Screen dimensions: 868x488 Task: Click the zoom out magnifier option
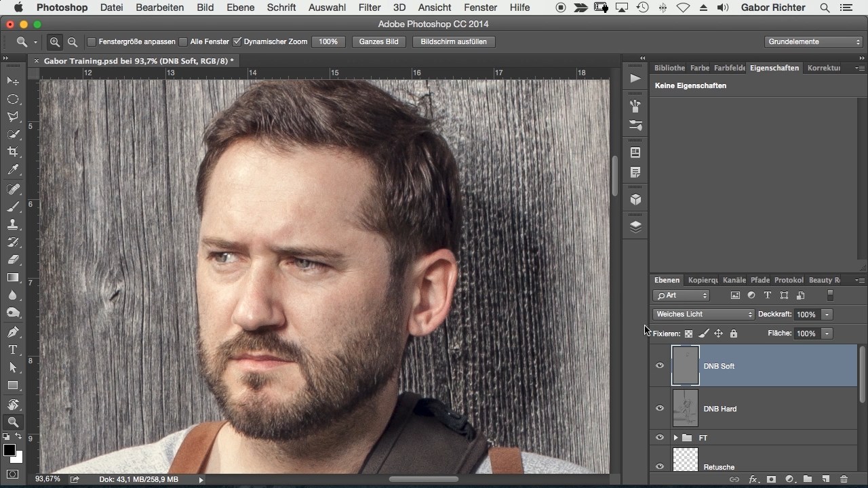coord(73,41)
